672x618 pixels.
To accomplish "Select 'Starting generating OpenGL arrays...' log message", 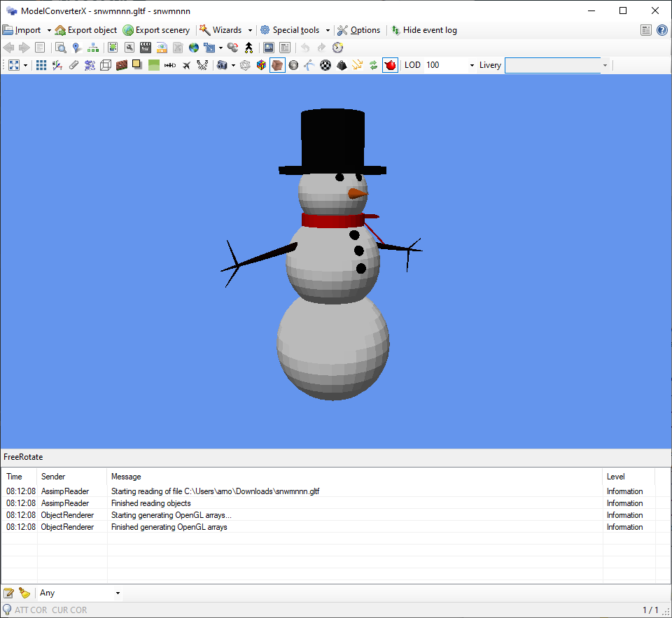I will 171,515.
